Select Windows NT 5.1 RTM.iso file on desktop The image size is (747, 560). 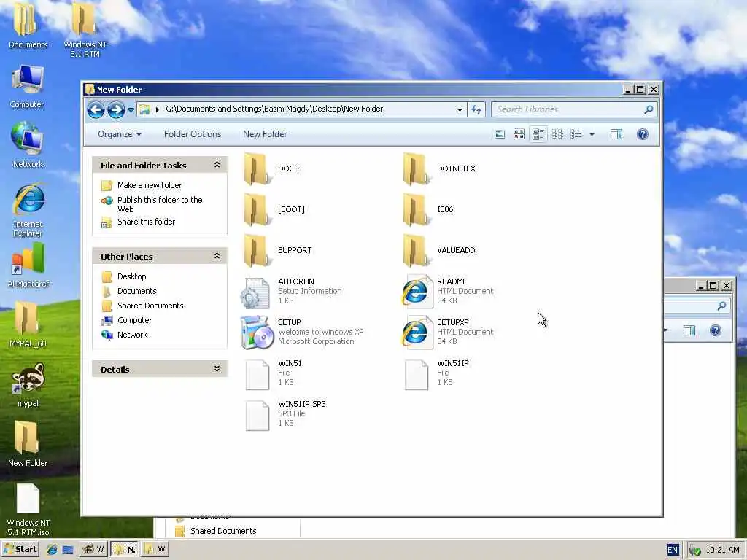pos(28,510)
